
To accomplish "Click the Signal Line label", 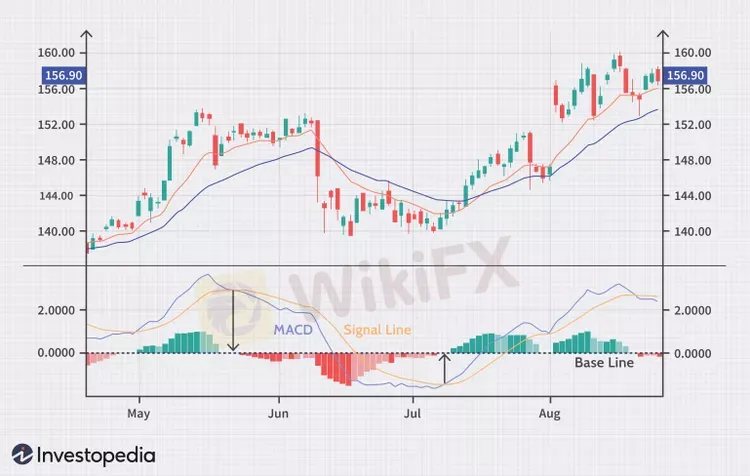I will pyautogui.click(x=377, y=330).
